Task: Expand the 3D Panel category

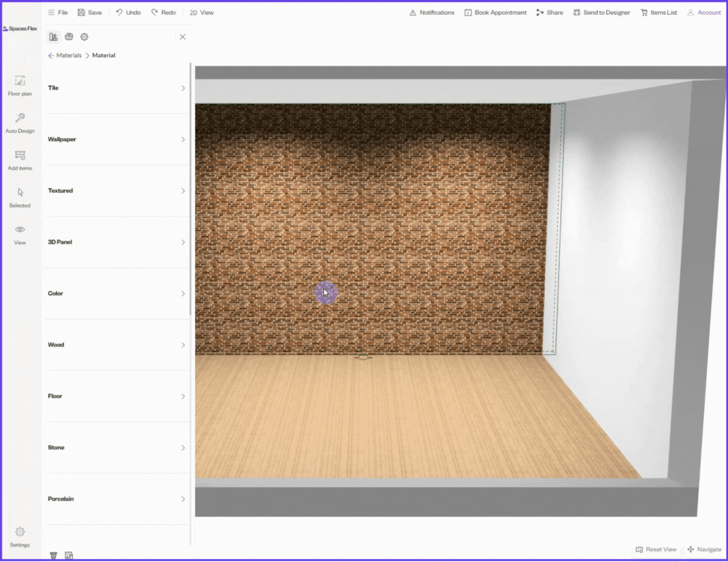Action: coord(116,242)
